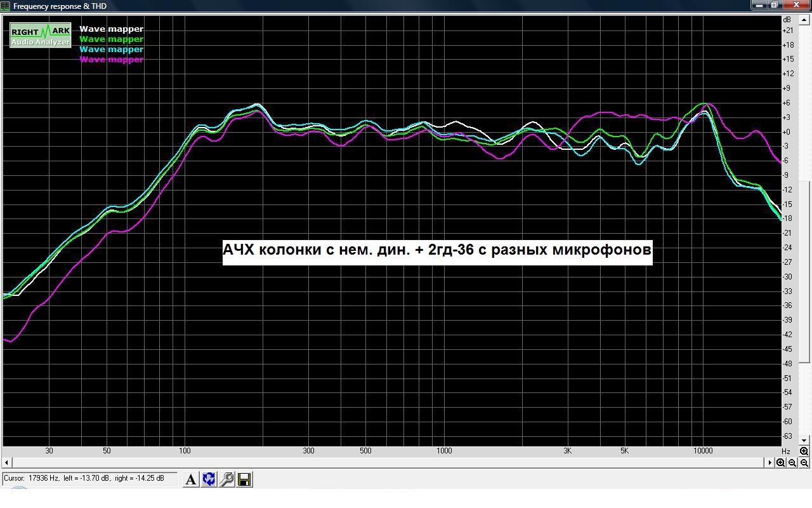Viewport: 812px width, 508px height.
Task: Click the horizontal scrollbar right arrow
Action: coord(770,463)
